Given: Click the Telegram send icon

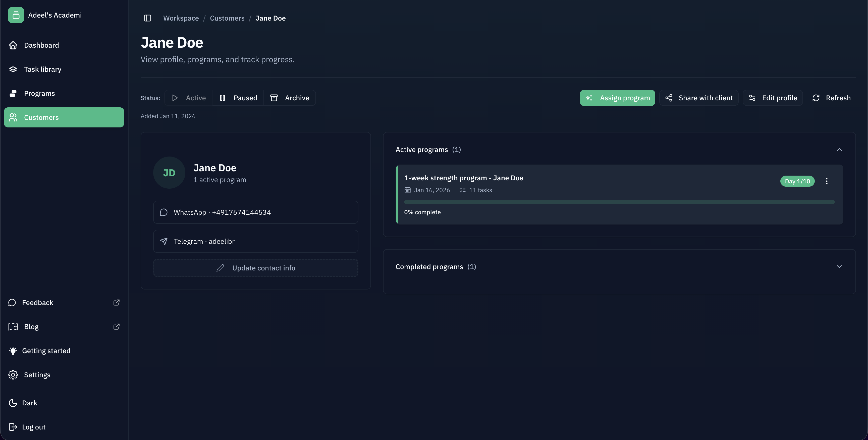Looking at the screenshot, I should pos(164,241).
